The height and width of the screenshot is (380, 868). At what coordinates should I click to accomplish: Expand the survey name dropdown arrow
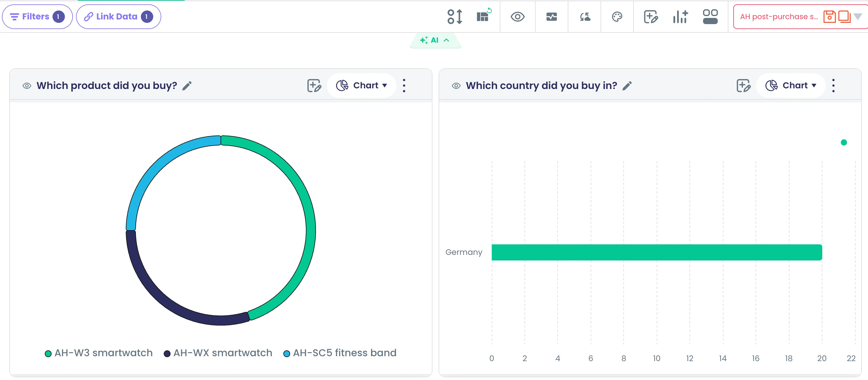tap(858, 16)
